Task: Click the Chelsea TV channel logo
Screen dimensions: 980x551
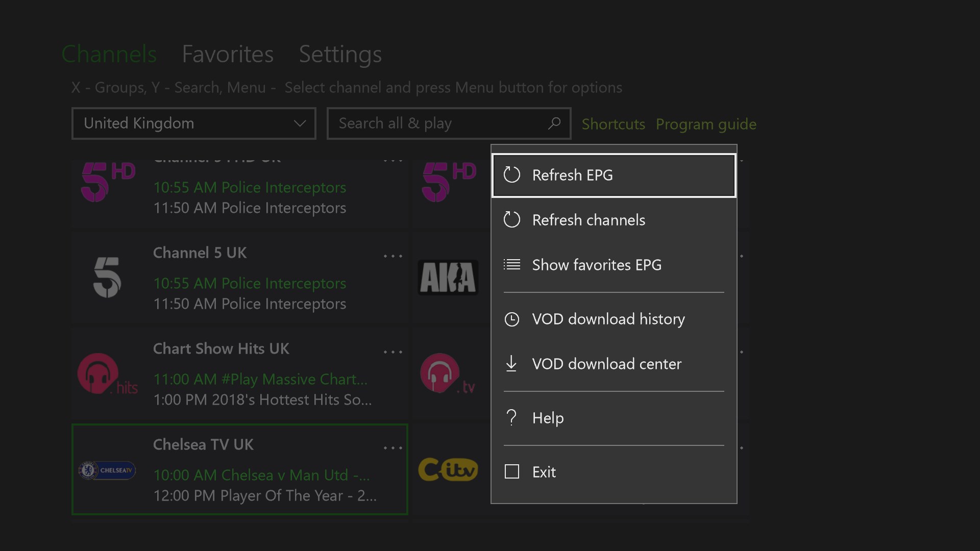Action: pos(107,470)
